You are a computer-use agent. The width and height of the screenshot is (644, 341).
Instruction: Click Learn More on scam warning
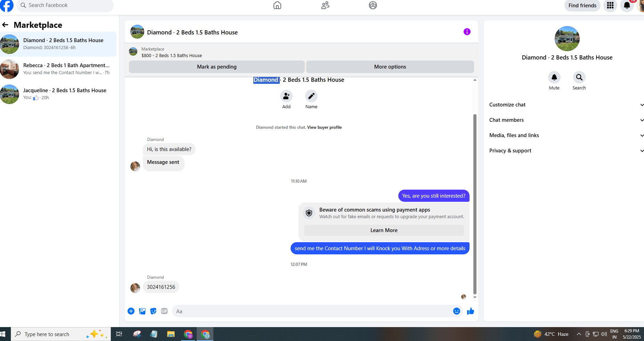point(384,230)
